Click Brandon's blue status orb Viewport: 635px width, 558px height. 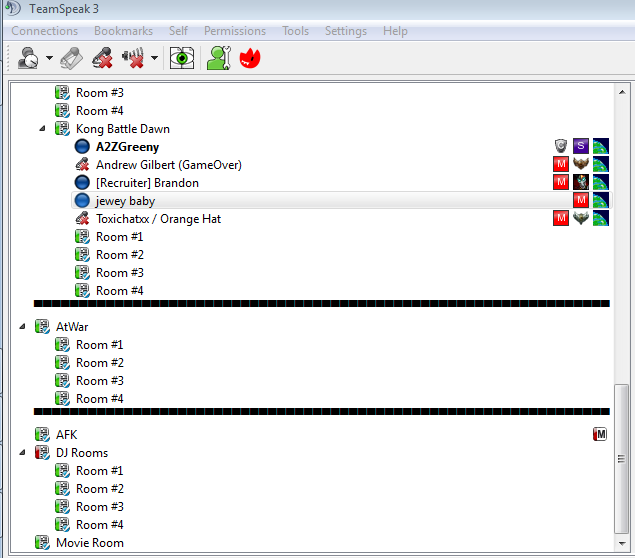[82, 183]
